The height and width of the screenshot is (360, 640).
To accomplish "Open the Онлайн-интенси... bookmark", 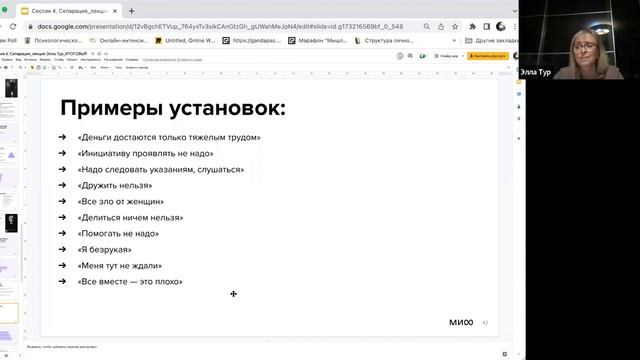I will (118, 40).
